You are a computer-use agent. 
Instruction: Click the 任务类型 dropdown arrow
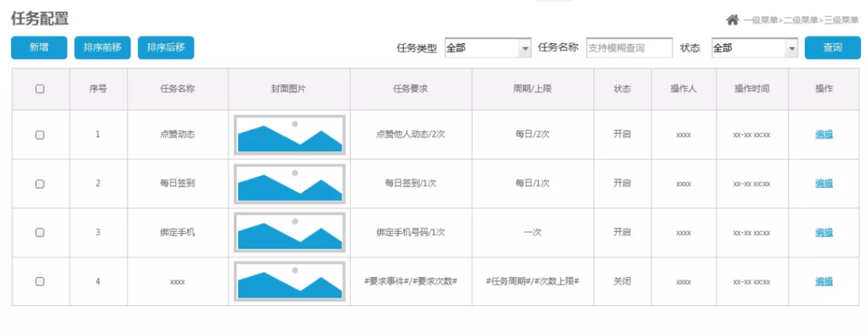526,48
